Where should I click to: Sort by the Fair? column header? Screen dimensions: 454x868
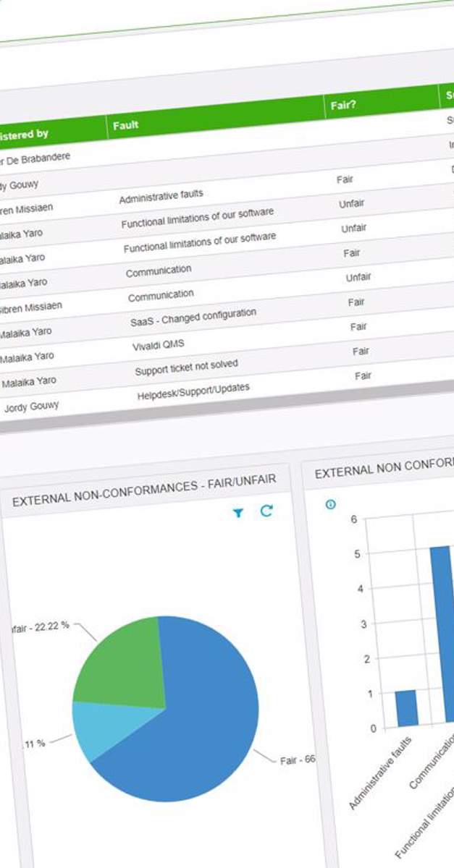tap(343, 105)
